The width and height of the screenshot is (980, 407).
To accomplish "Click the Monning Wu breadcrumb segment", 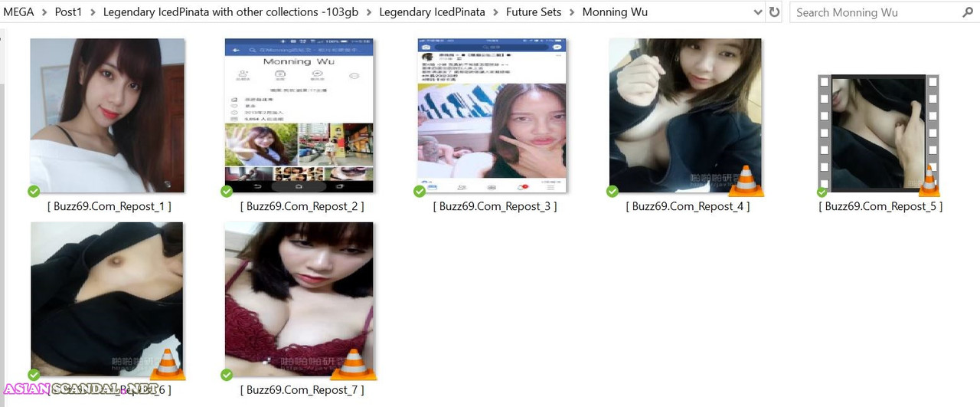I will pyautogui.click(x=615, y=12).
